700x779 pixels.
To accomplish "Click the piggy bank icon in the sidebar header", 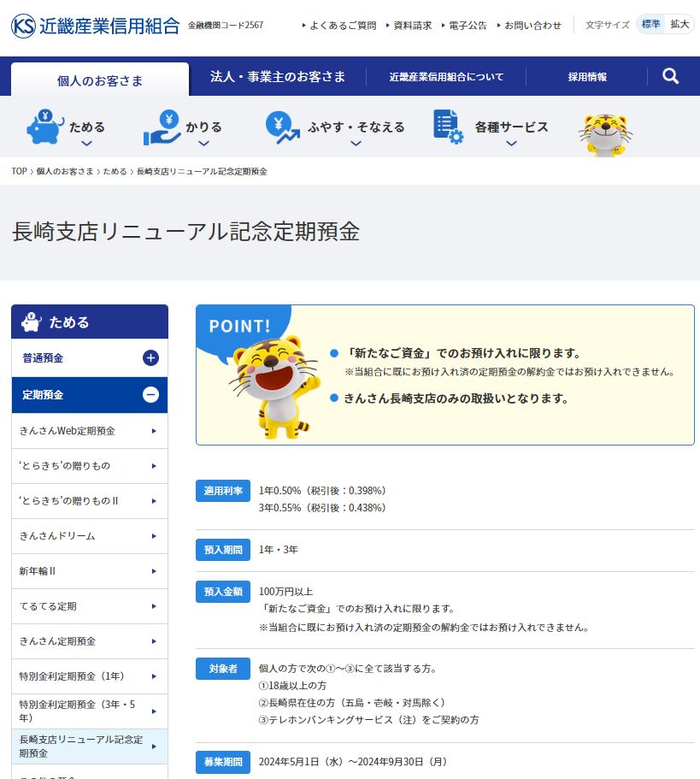I will click(x=32, y=322).
